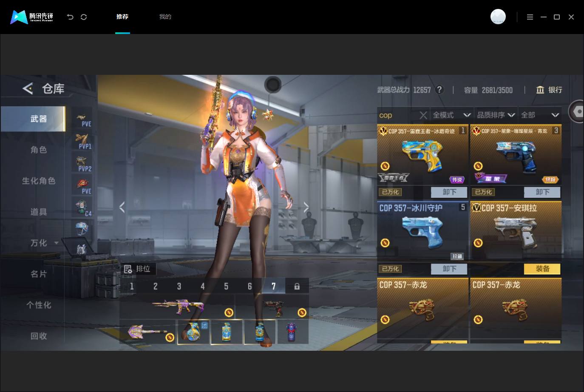The height and width of the screenshot is (392, 584).
Task: Click the Tencent Pioneer logo
Action: point(32,17)
